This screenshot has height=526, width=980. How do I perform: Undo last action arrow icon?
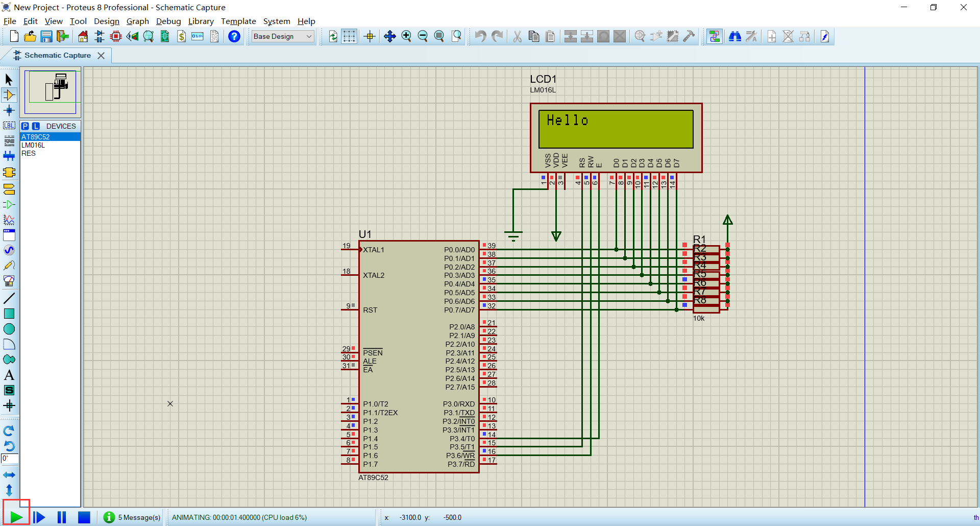480,36
